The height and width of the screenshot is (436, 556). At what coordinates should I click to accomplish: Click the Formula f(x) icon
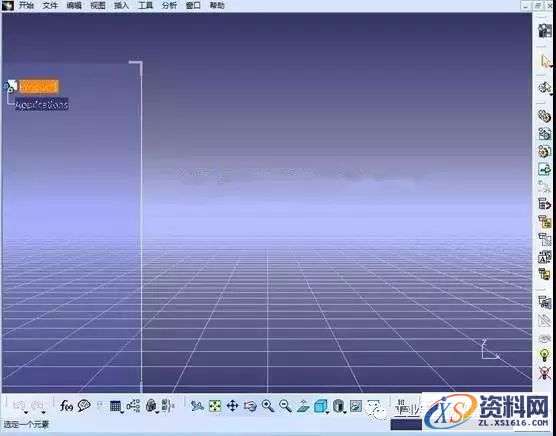[x=66, y=405]
